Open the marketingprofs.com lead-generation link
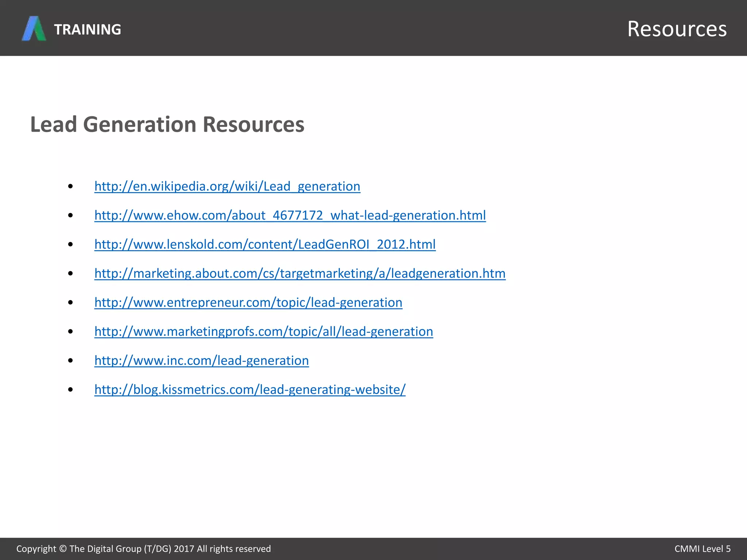The image size is (747, 560). (x=263, y=331)
